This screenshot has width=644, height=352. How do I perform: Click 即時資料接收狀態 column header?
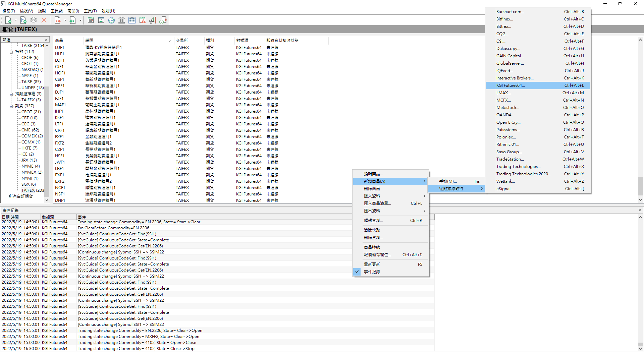click(x=296, y=40)
